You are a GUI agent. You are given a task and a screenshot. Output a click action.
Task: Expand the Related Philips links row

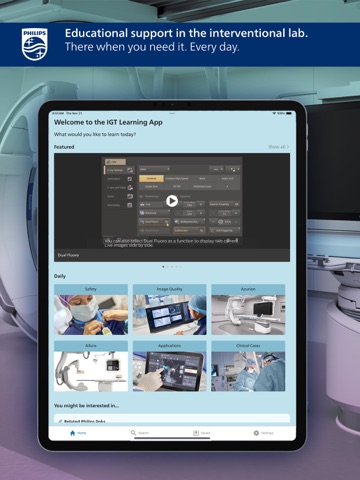[x=172, y=419]
